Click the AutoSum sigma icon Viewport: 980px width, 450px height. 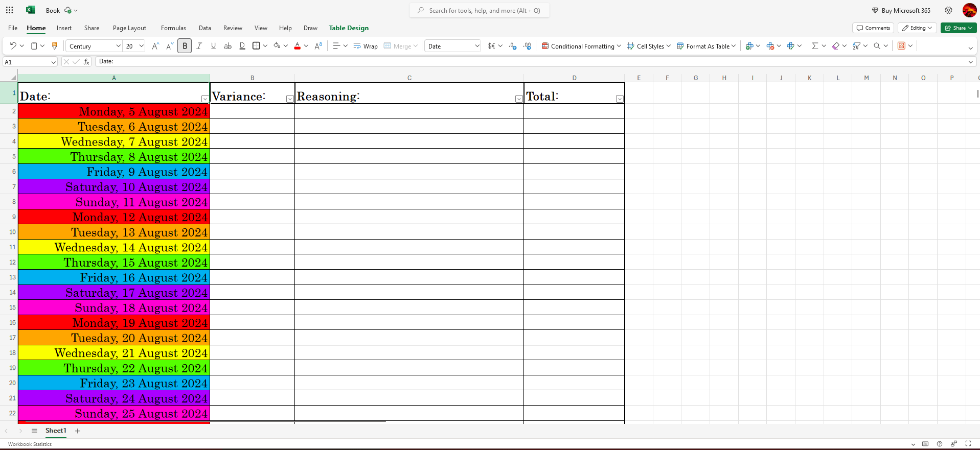tap(815, 46)
